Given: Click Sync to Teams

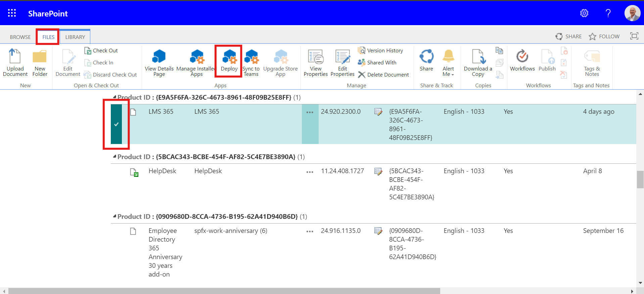Looking at the screenshot, I should point(251,63).
